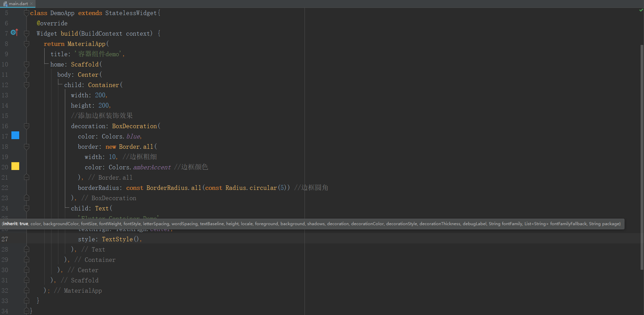The width and height of the screenshot is (644, 315).
Task: Click the 'amberAccent' color constant
Action: (x=152, y=167)
